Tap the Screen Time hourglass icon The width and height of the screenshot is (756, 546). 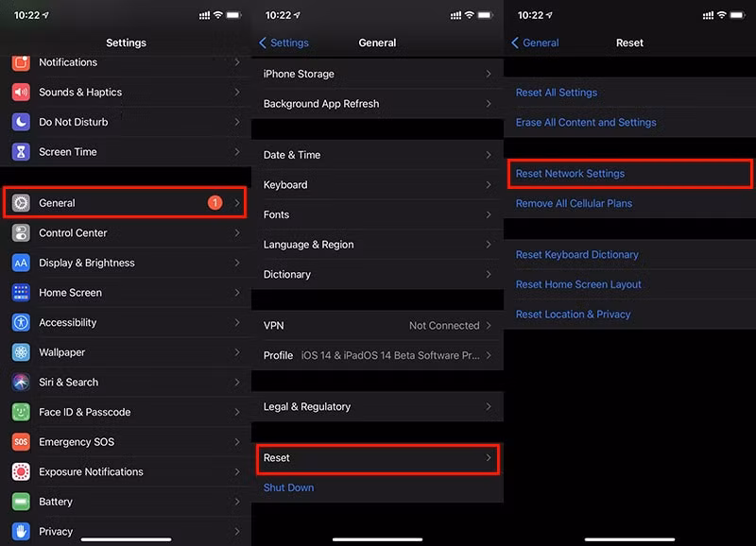(21, 152)
